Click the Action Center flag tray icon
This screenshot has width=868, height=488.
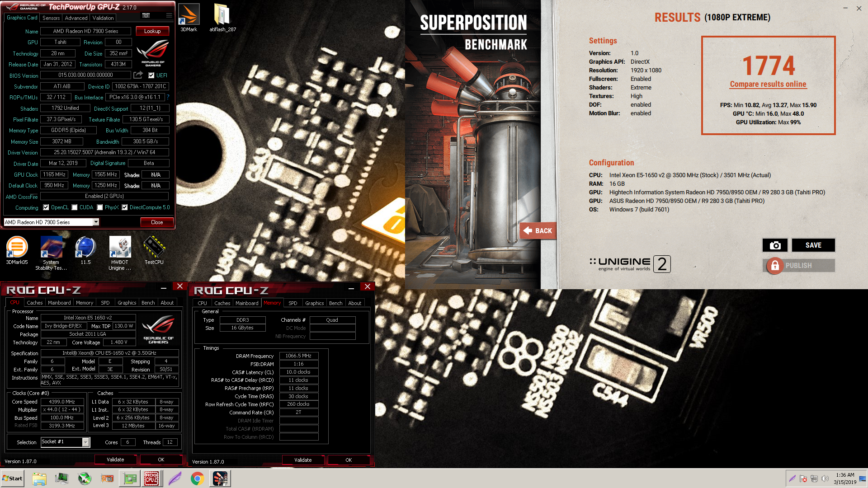click(x=803, y=479)
